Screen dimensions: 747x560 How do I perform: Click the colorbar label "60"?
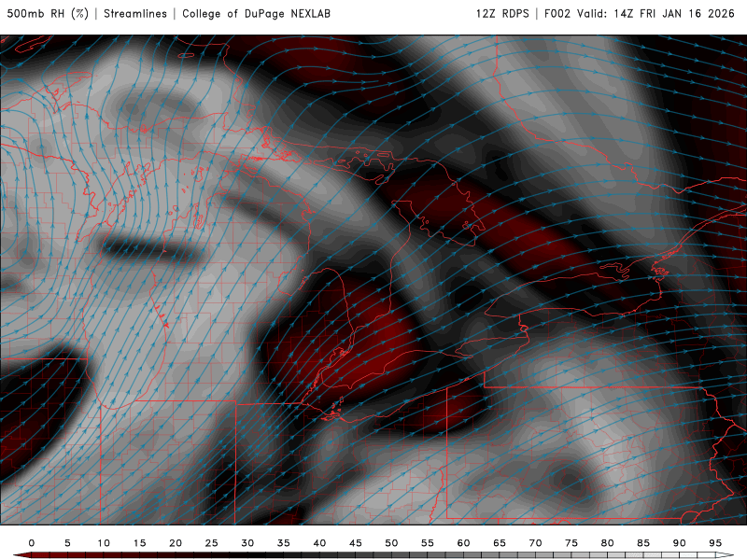[x=463, y=543]
